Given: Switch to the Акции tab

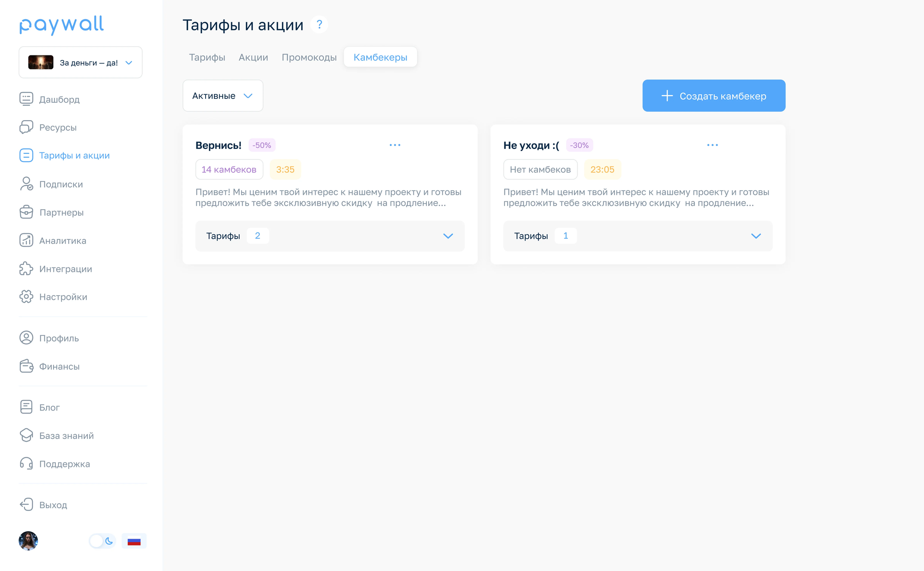Looking at the screenshot, I should tap(253, 57).
